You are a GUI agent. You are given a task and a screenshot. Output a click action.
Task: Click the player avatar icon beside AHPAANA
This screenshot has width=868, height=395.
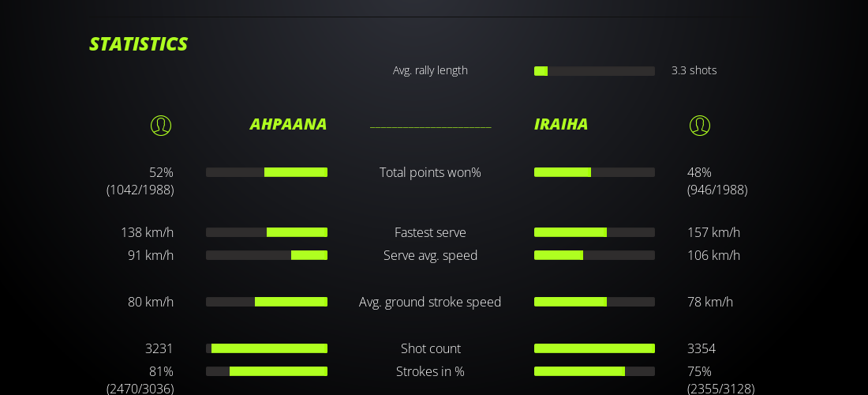pos(161,126)
